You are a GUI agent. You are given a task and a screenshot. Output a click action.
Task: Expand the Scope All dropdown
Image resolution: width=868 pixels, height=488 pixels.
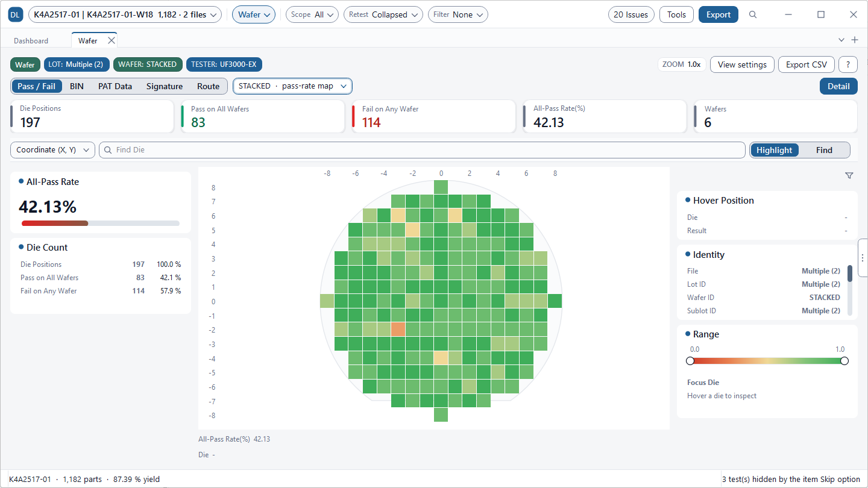point(312,14)
